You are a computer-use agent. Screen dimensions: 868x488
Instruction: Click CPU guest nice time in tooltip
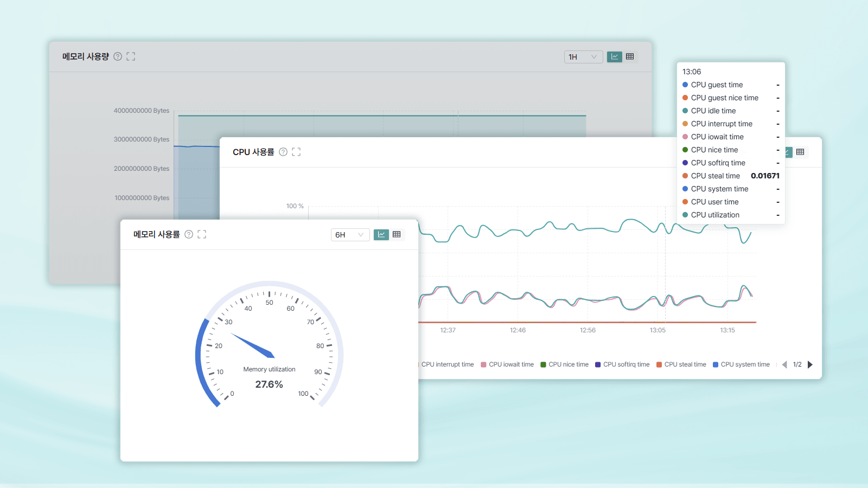coord(725,98)
